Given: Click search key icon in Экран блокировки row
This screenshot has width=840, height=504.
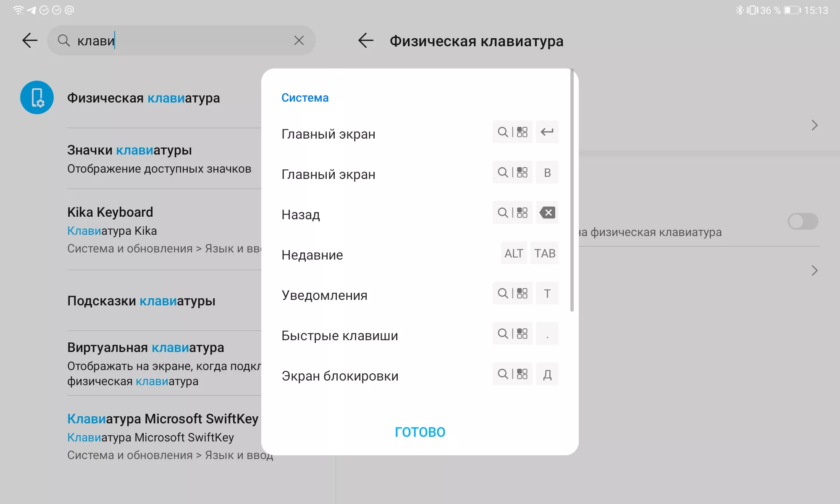Looking at the screenshot, I should pyautogui.click(x=512, y=374).
